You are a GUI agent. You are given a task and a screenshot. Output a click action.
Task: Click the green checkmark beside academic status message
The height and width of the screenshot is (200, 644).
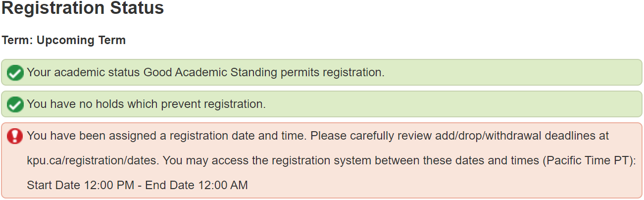pos(15,73)
